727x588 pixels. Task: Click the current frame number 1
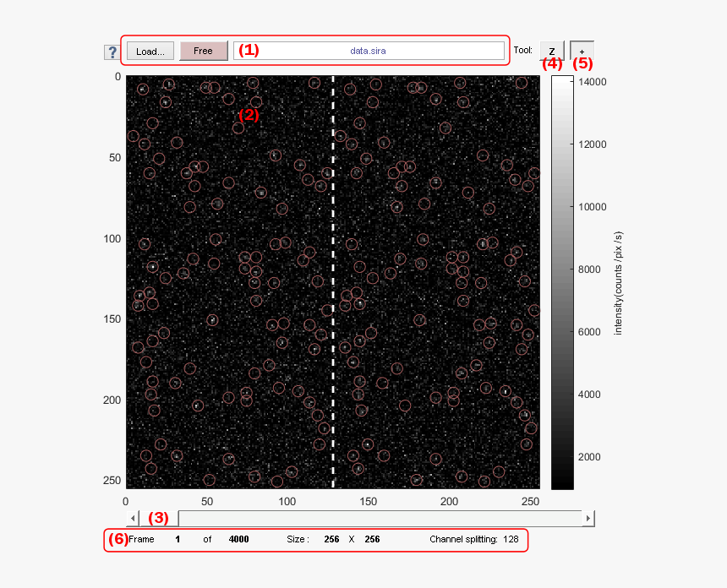click(178, 539)
